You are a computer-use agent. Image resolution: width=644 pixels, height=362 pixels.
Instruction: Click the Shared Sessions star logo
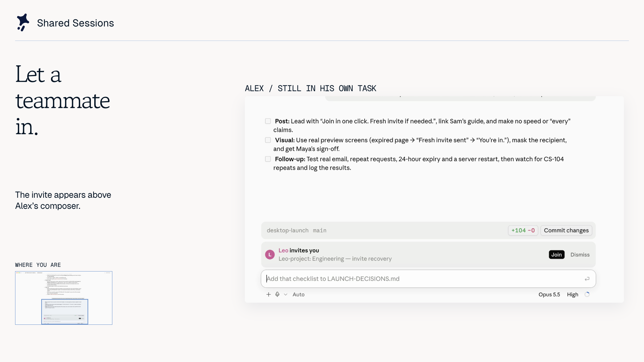(23, 22)
